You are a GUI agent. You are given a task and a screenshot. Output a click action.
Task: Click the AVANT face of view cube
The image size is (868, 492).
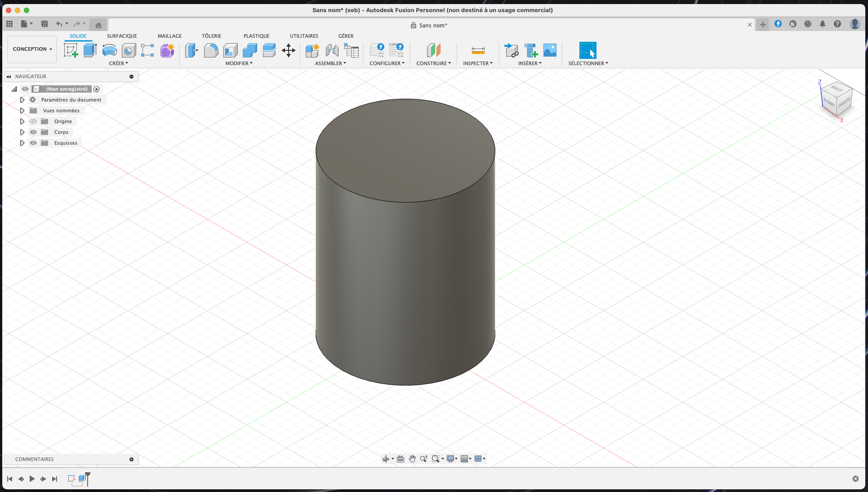click(828, 103)
